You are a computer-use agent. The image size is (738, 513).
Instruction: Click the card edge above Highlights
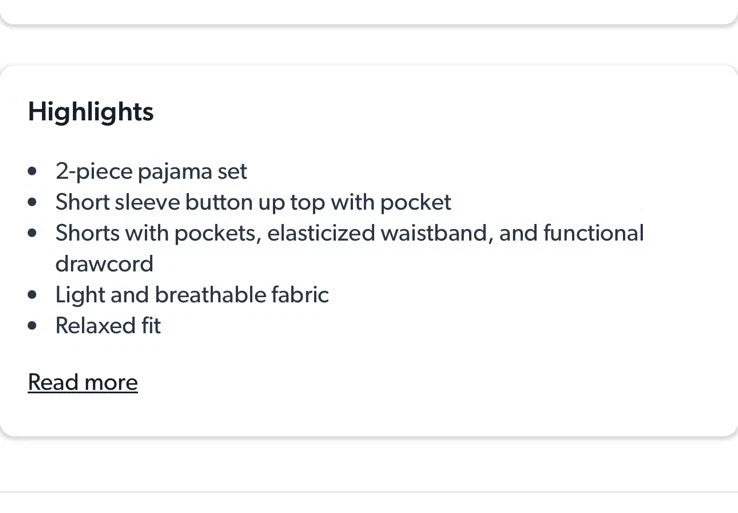click(x=369, y=25)
